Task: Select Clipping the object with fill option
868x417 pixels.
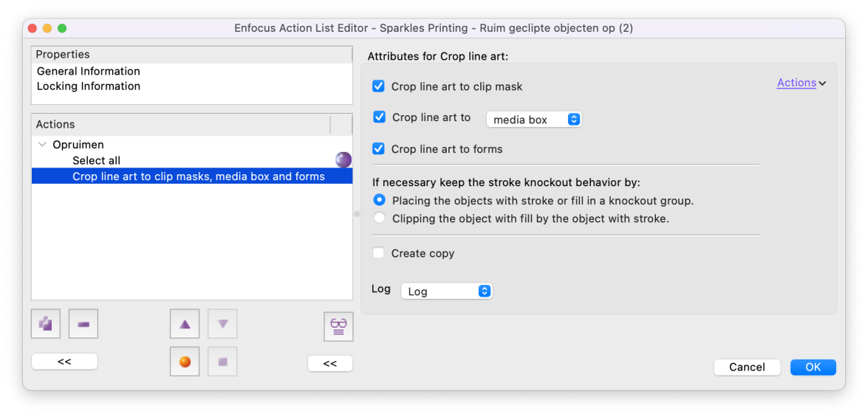Action: click(x=379, y=218)
